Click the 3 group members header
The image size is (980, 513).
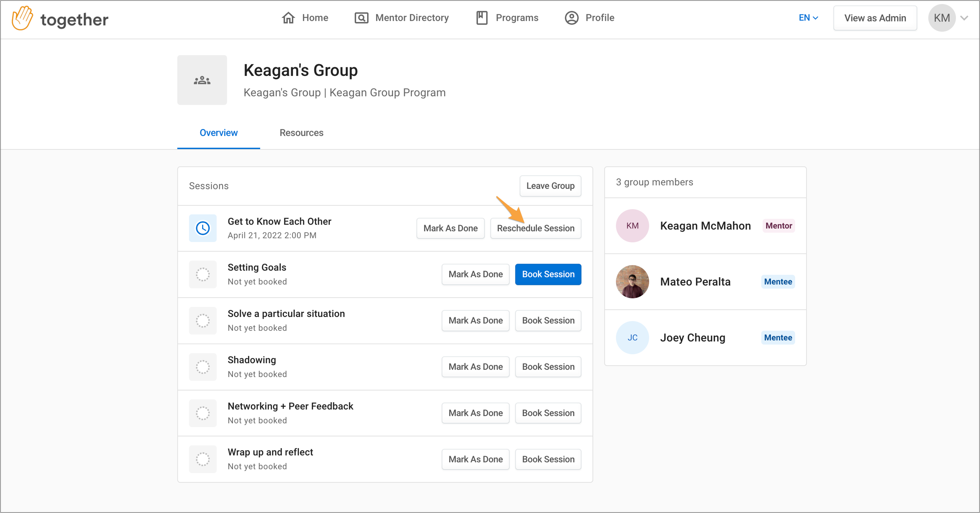[654, 182]
